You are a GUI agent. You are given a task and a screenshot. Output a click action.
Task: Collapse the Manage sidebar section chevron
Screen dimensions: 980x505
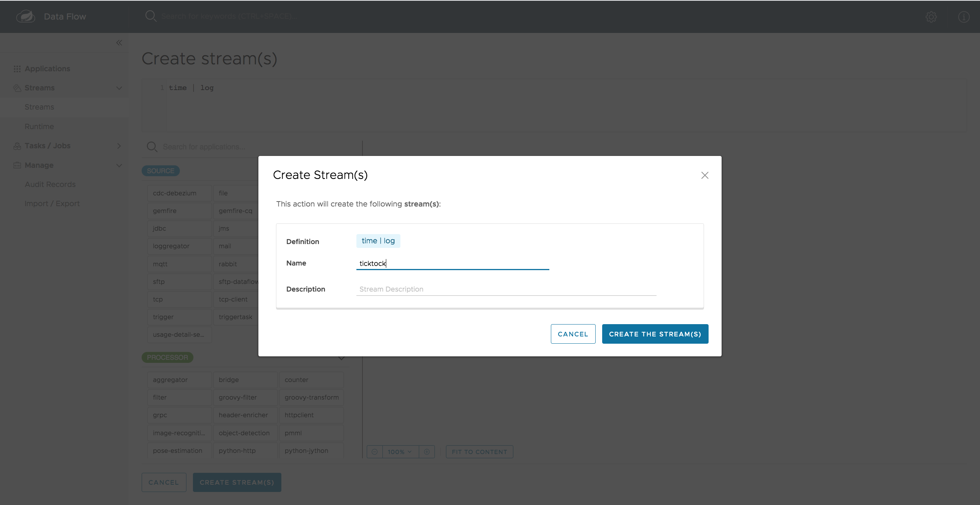click(x=119, y=166)
